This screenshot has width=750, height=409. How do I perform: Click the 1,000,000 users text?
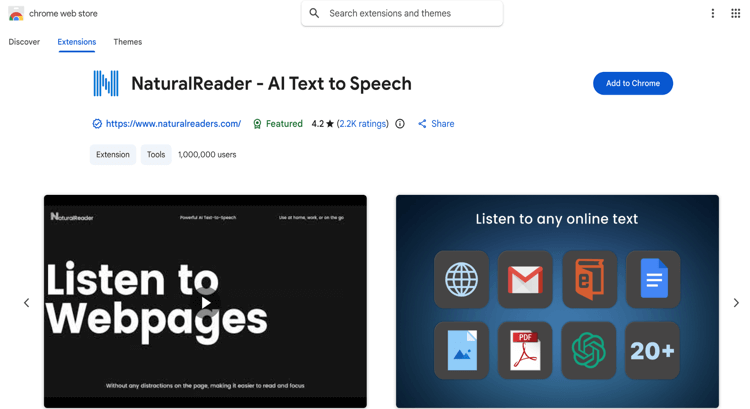coord(207,155)
